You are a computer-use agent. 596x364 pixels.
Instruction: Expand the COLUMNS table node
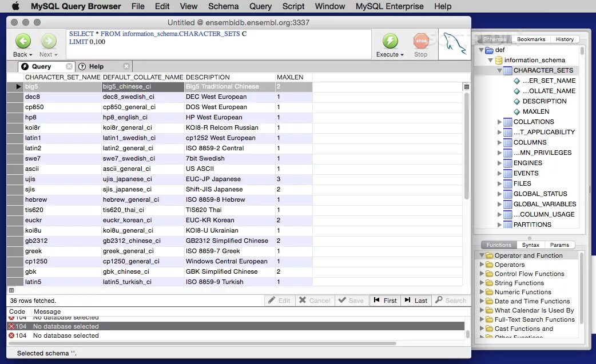coord(499,142)
